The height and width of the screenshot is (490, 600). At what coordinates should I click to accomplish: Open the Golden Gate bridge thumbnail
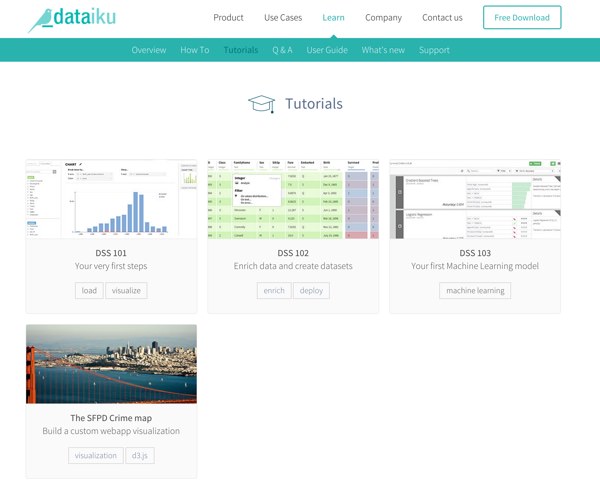(x=111, y=364)
